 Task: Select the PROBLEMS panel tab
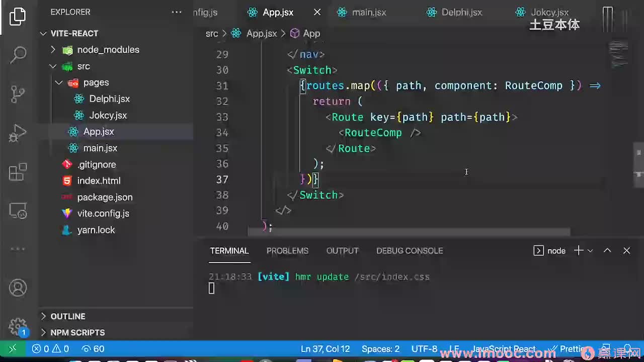tap(287, 250)
